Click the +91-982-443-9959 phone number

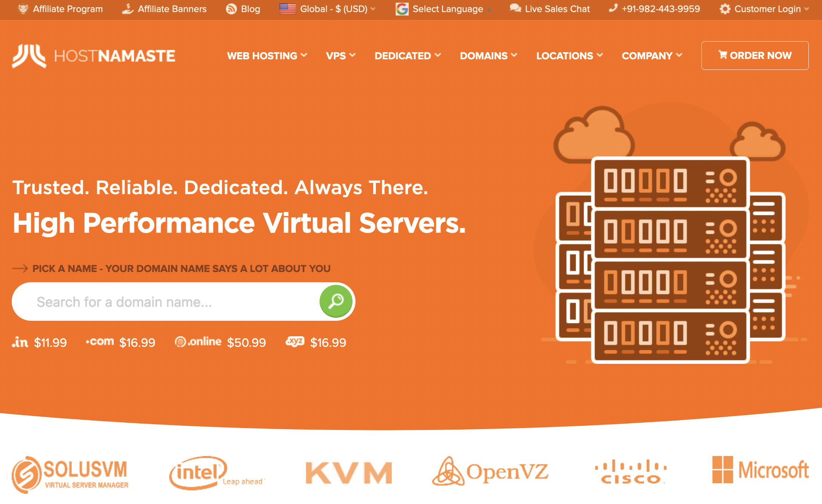coord(661,9)
